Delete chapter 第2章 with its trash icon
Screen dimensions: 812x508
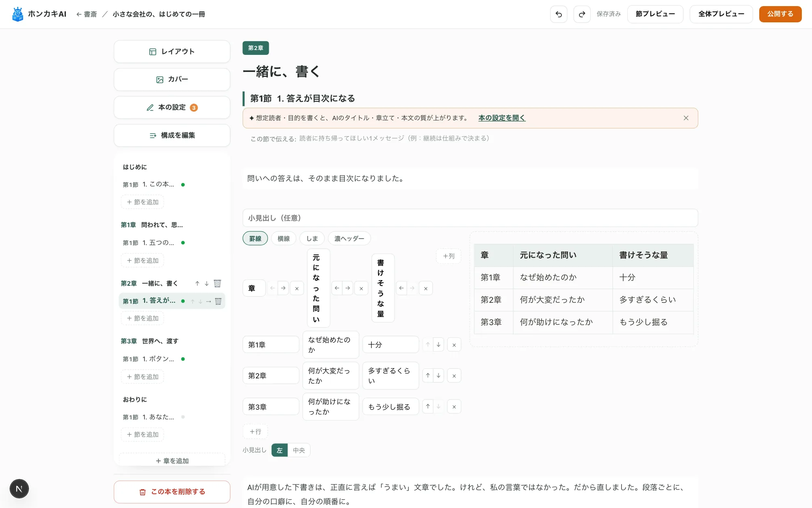pyautogui.click(x=217, y=283)
